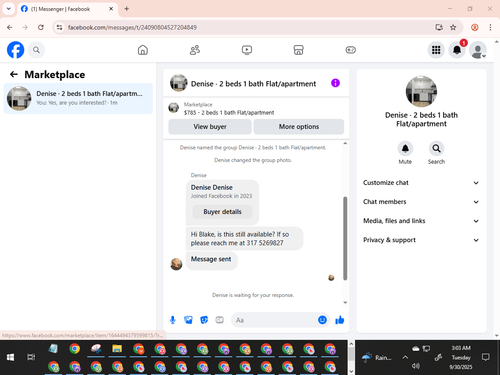The image size is (500, 375).
Task: Open the site information icon in address bar
Action: pyautogui.click(x=59, y=27)
